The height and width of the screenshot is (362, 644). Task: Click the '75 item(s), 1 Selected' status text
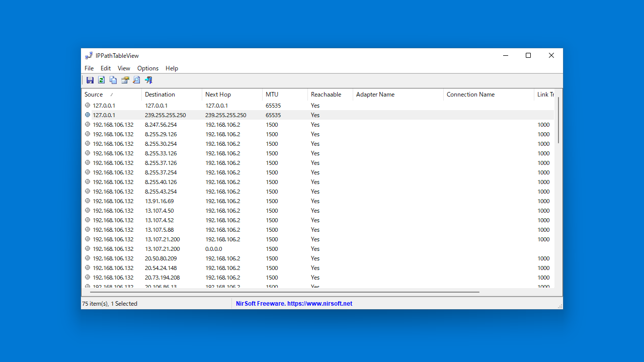click(x=110, y=304)
